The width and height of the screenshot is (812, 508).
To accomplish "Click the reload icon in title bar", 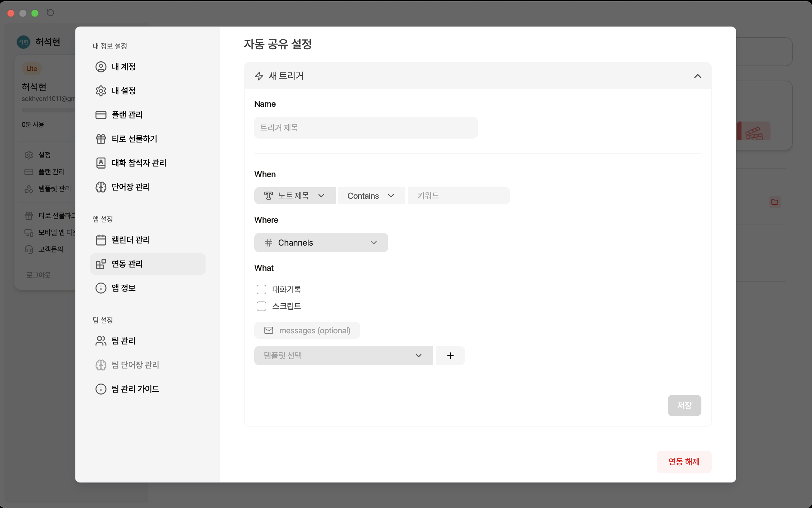I will pos(50,13).
